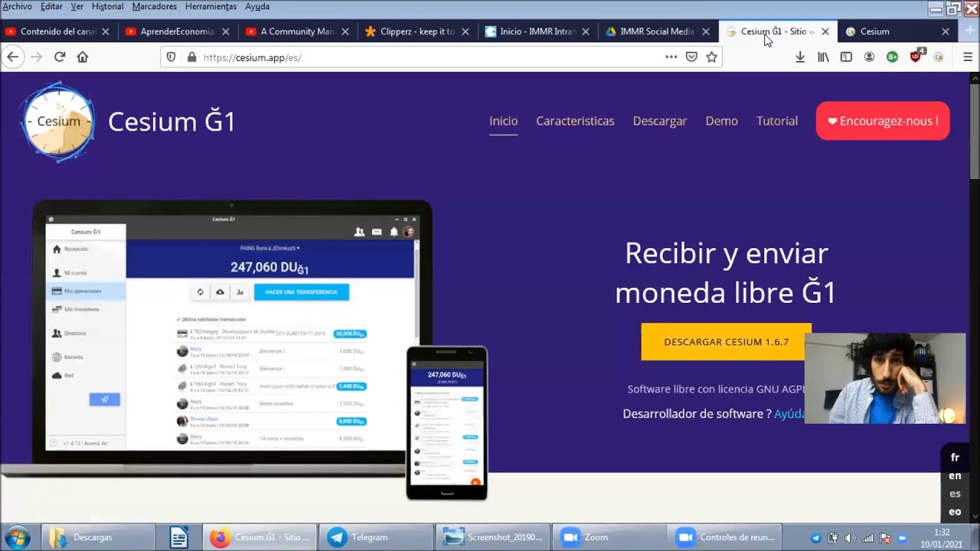Open Tutorial navigation link
This screenshot has width=980, height=551.
(x=777, y=121)
